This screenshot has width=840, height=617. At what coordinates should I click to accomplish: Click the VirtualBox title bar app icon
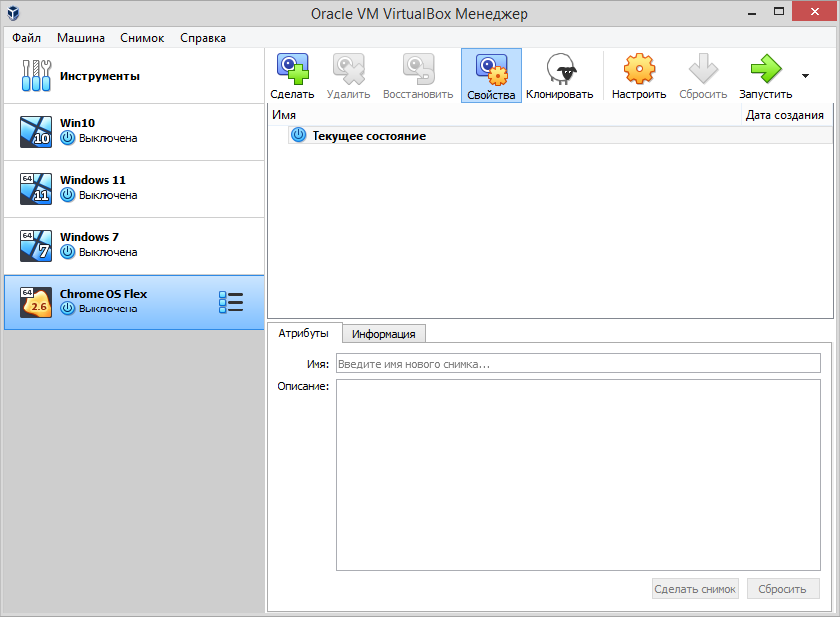click(x=13, y=13)
